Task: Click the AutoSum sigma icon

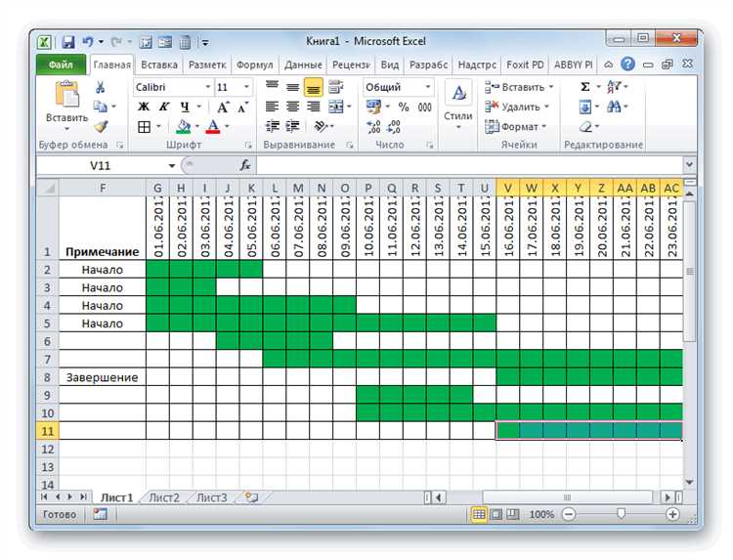Action: (585, 87)
